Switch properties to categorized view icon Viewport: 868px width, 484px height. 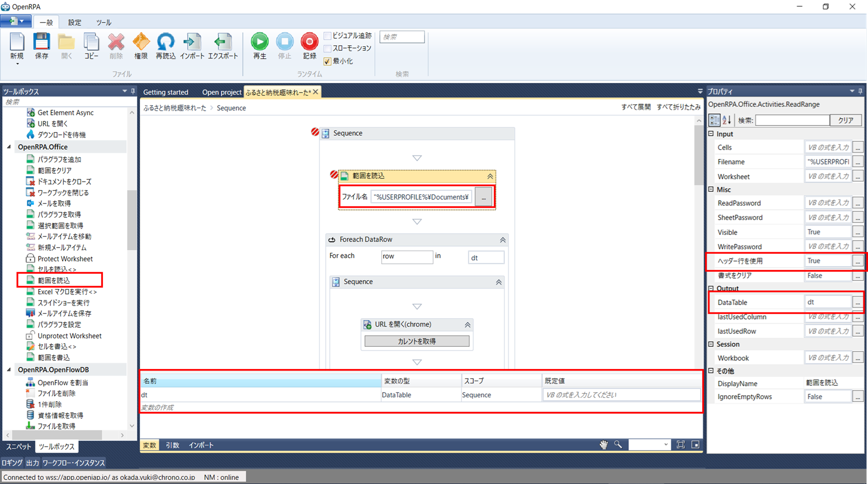(714, 120)
